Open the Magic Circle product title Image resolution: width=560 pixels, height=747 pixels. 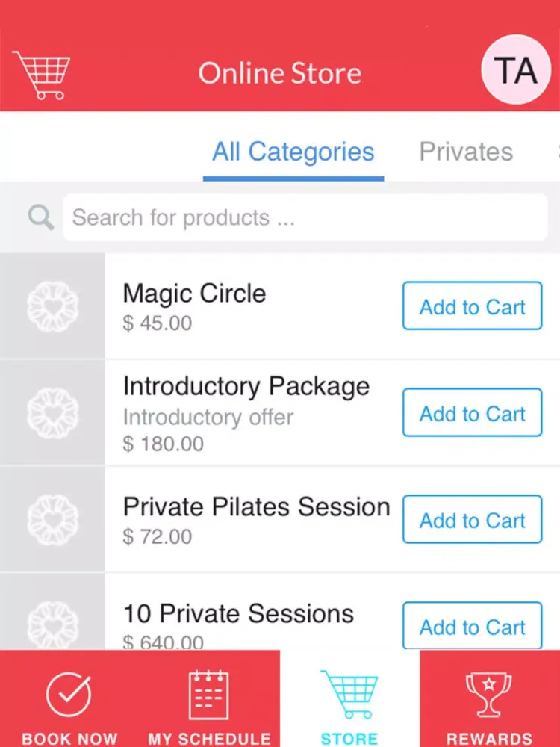[x=194, y=294]
